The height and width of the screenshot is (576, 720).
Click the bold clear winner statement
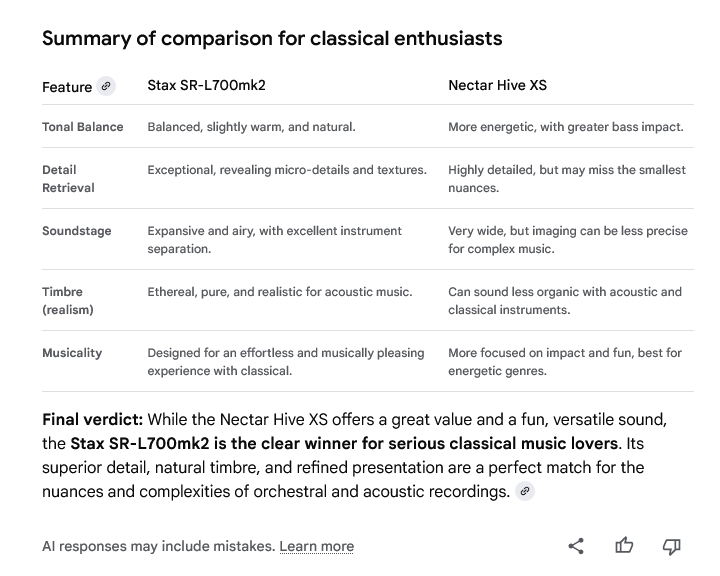pos(344,443)
